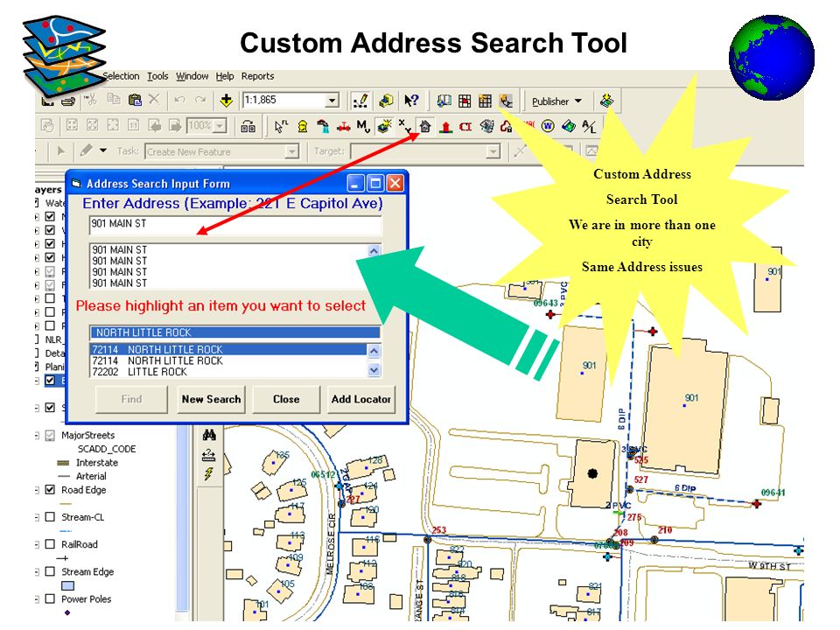The height and width of the screenshot is (630, 840).
Task: Open the Publisher dropdown menu
Action: [x=557, y=101]
